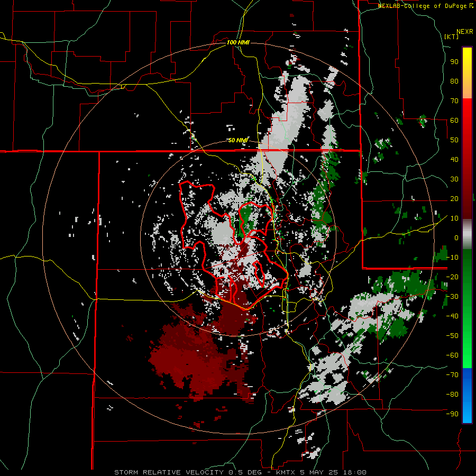Select the -20 scale value
This screenshot has width=476, height=476.
point(452,277)
